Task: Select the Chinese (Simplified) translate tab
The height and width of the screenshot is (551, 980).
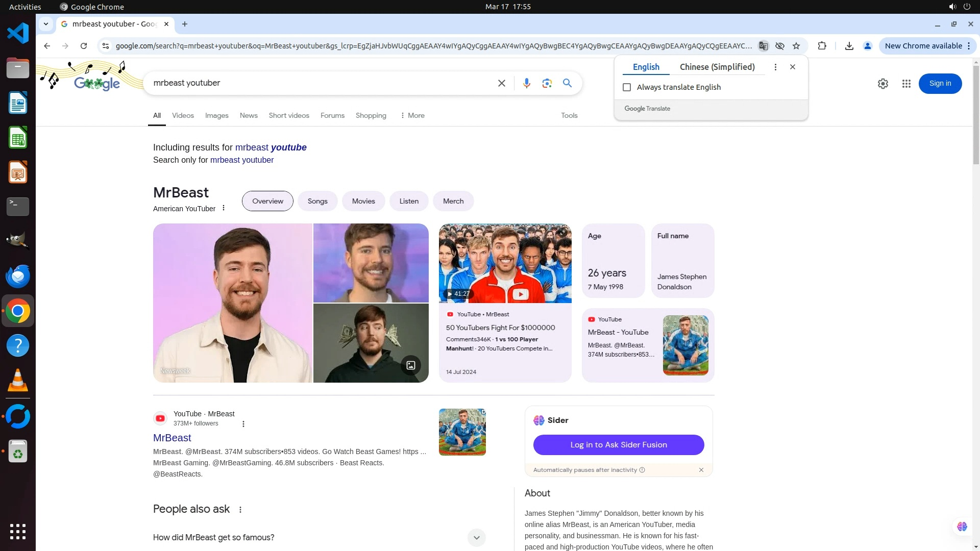Action: pyautogui.click(x=717, y=67)
